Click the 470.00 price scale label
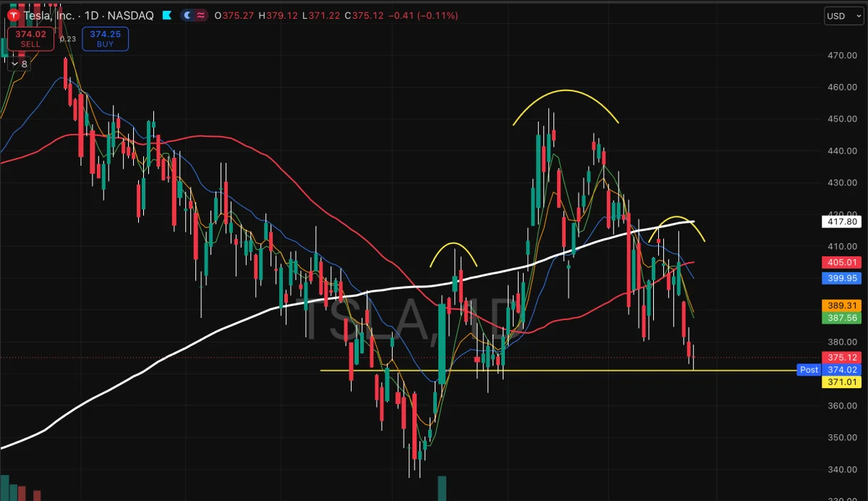This screenshot has width=868, height=501. 843,55
